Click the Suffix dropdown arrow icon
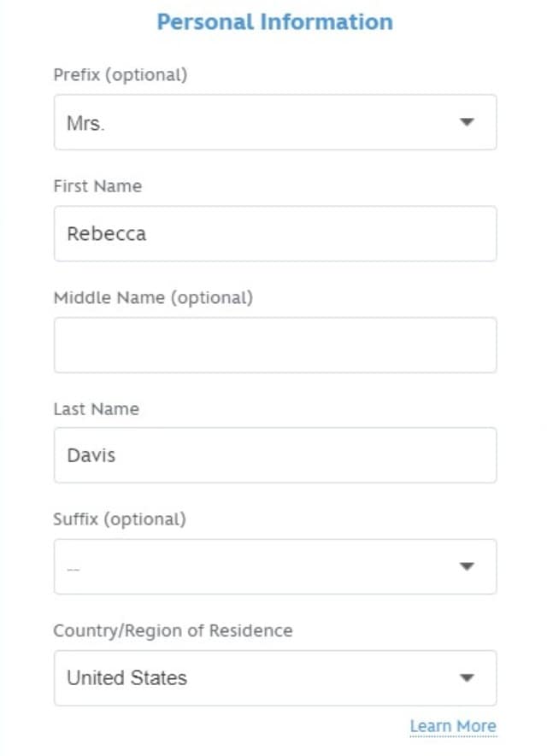Screen dimensions: 547x756 click(x=467, y=566)
